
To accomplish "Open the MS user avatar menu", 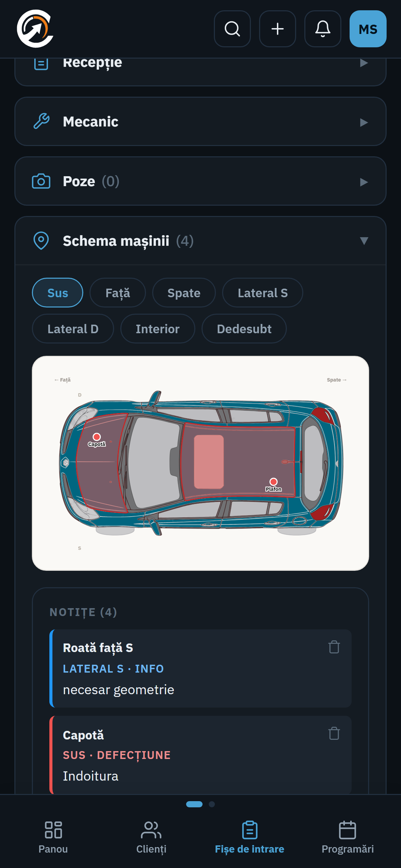I will [x=368, y=29].
